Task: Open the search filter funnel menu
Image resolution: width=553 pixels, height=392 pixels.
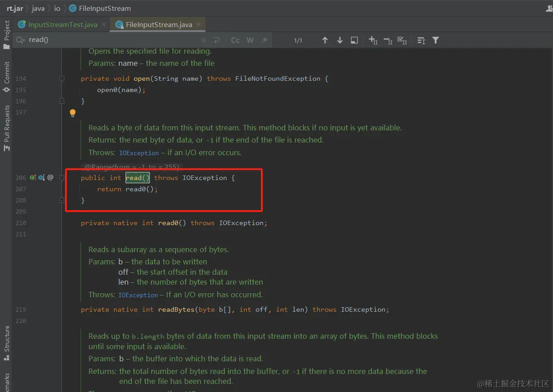Action: [436, 40]
